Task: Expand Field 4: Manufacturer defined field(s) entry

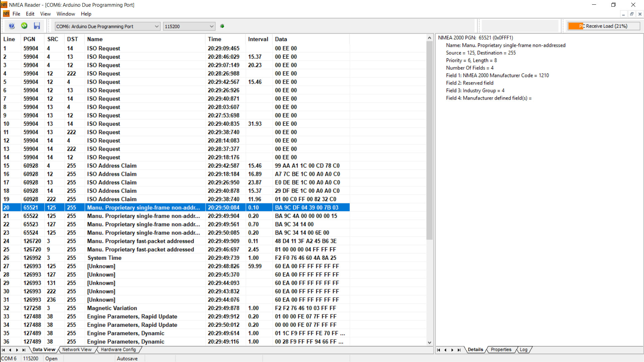Action: (489, 98)
